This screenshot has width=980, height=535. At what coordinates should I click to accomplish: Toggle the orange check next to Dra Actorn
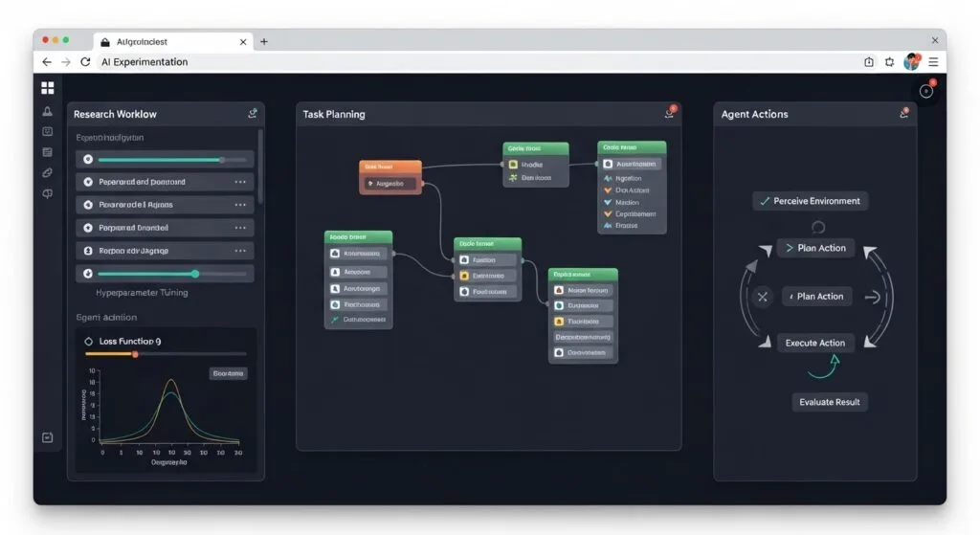[608, 190]
